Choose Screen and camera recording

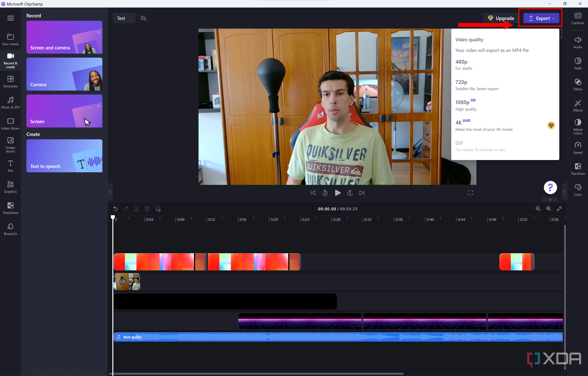tap(64, 37)
